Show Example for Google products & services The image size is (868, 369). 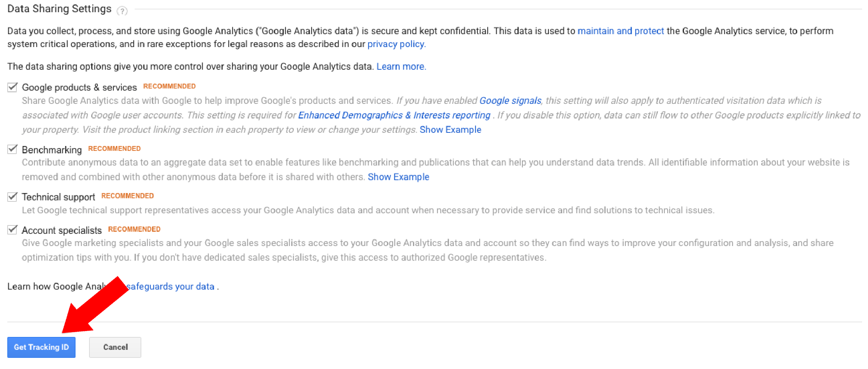450,130
